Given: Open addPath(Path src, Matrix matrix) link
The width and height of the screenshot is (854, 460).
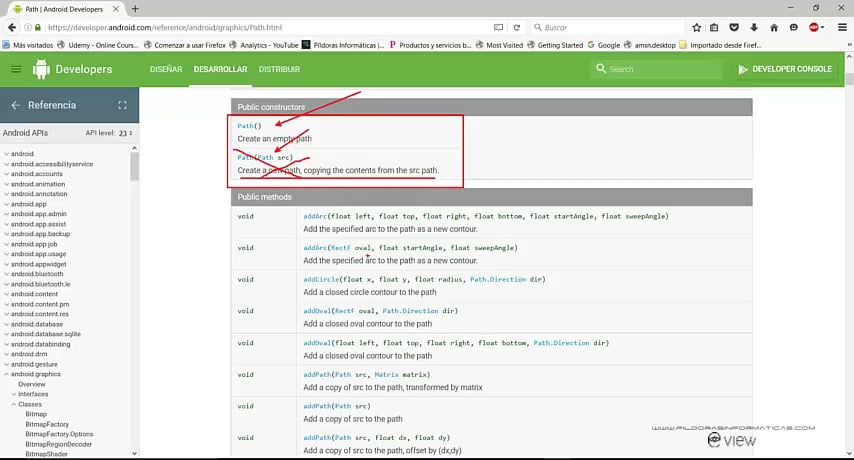Looking at the screenshot, I should click(x=317, y=375).
